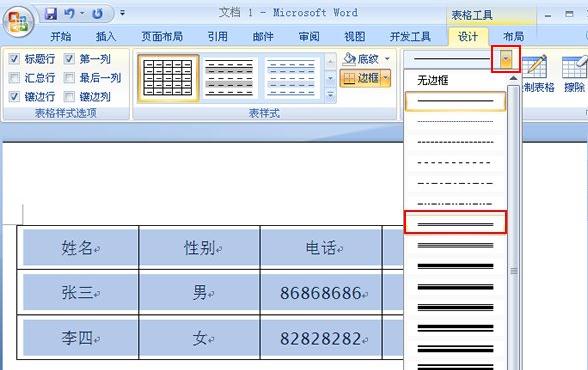588x370 pixels.
Task: Apply the gray banded table style thumbnail
Action: click(x=230, y=78)
